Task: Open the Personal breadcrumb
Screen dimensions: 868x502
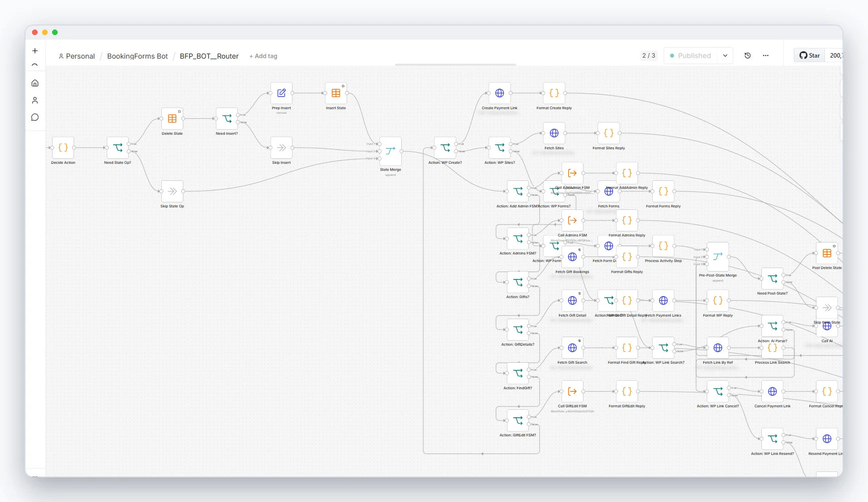Action: click(x=77, y=56)
